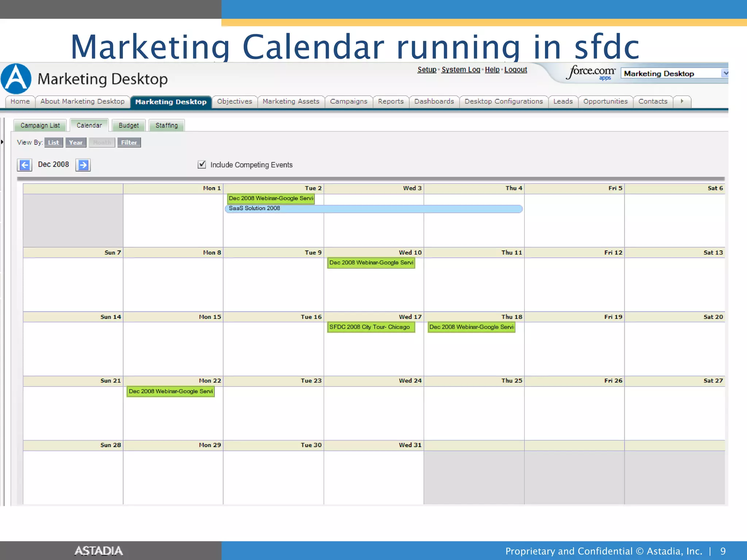Click the Year view button
747x560 pixels.
(76, 143)
